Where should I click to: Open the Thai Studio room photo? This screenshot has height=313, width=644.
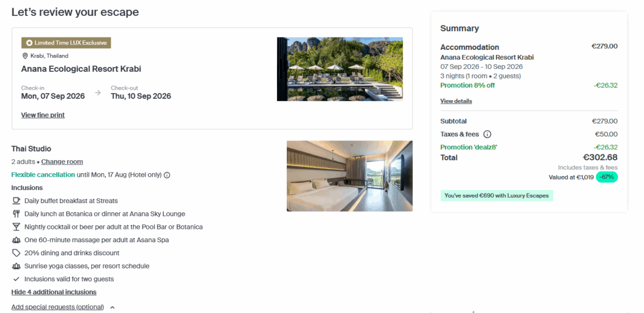tap(350, 176)
